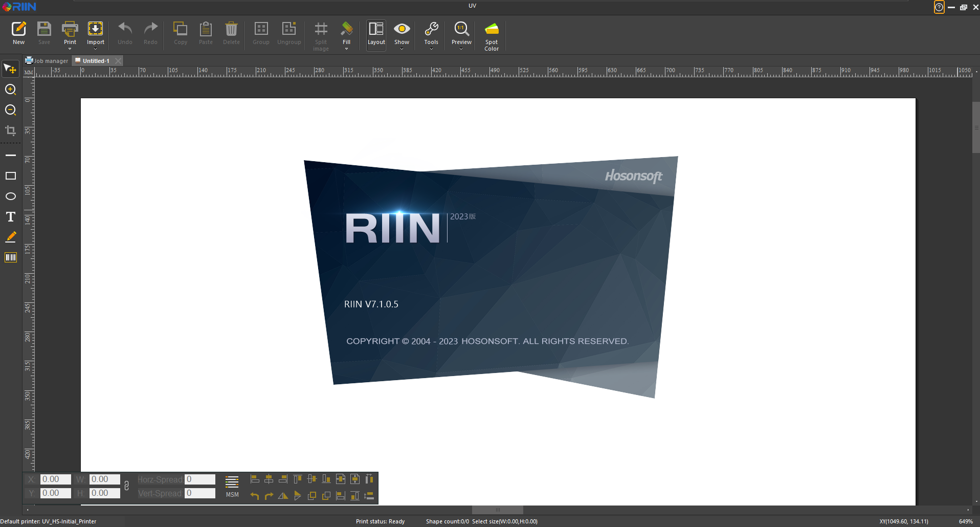Align objects to left edge
980x527 pixels.
(x=255, y=479)
